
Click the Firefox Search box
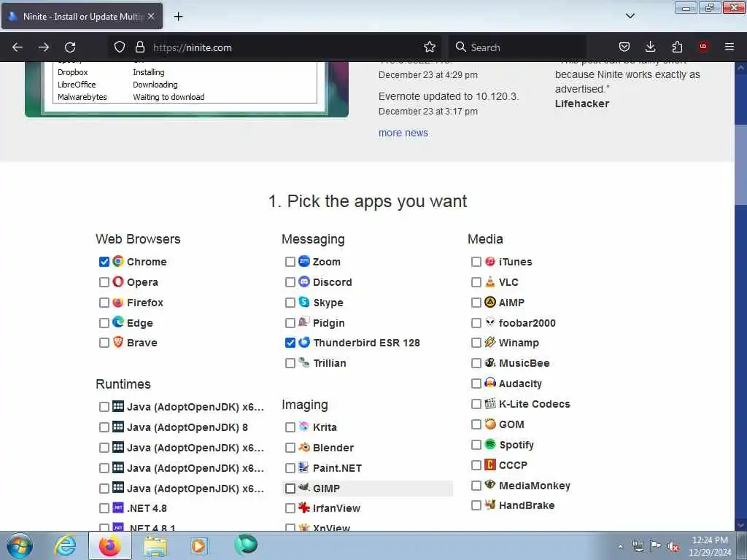tap(517, 47)
